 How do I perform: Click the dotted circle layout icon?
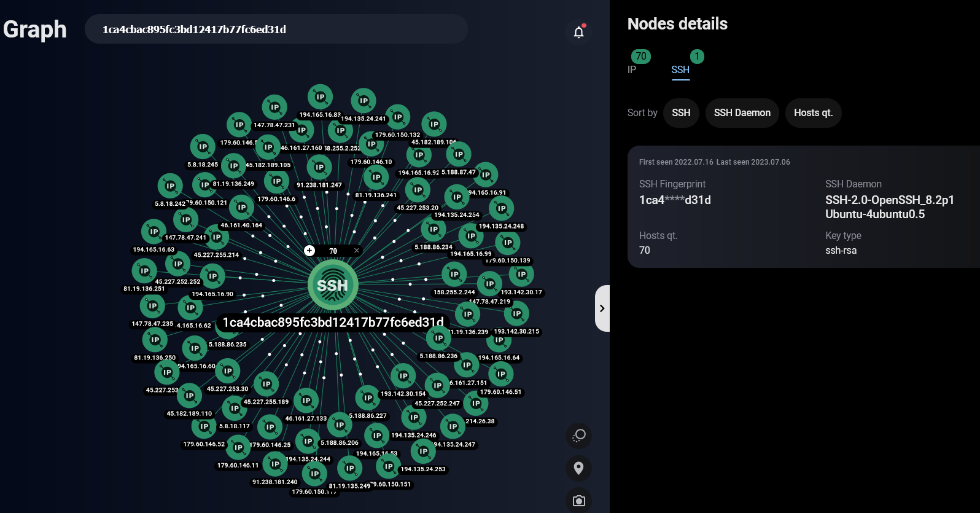coord(578,436)
